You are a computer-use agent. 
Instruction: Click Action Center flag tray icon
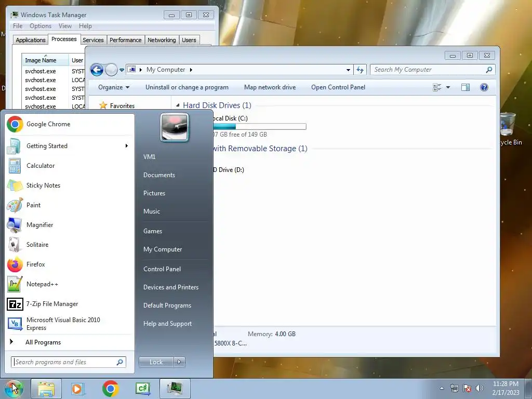(x=467, y=389)
